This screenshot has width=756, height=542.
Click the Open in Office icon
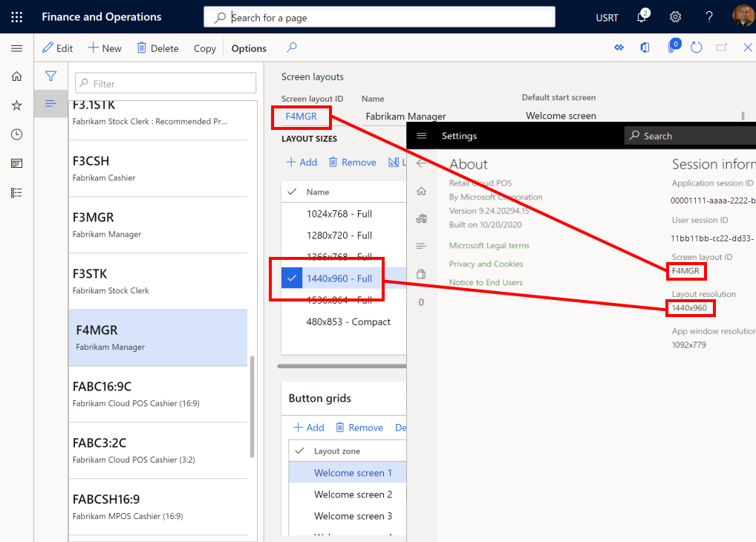click(645, 48)
